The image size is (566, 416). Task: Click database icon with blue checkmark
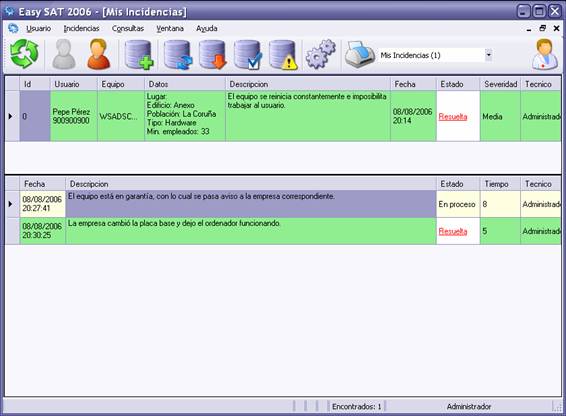point(248,55)
